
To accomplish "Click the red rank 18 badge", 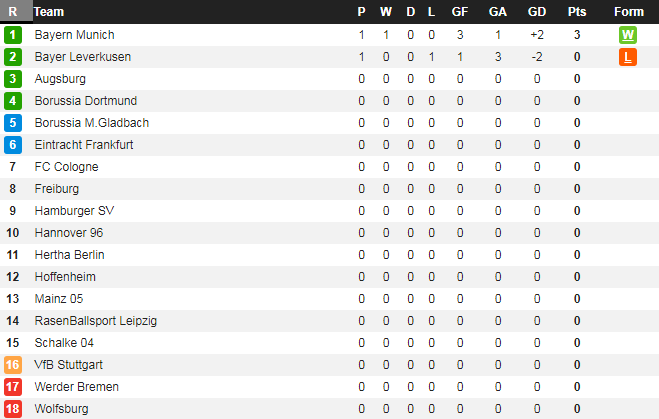I will coord(13,409).
